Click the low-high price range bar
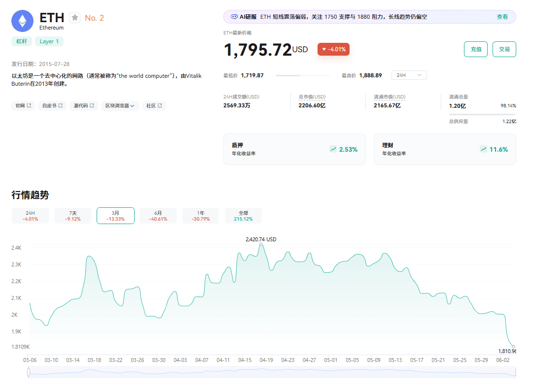The image size is (533, 392). click(x=303, y=75)
